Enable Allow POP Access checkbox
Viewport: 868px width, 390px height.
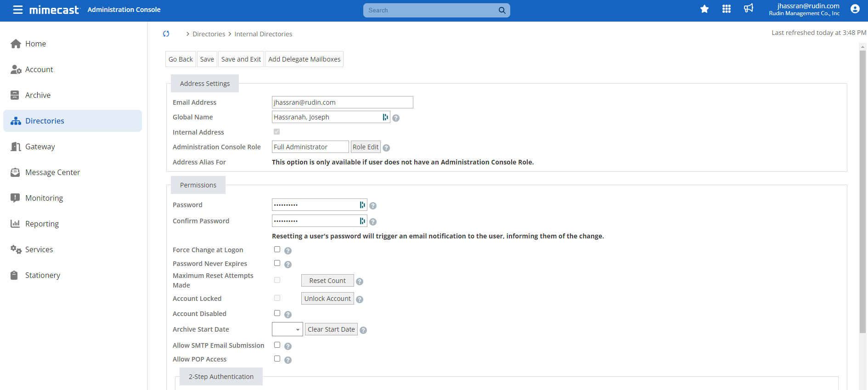click(x=277, y=359)
